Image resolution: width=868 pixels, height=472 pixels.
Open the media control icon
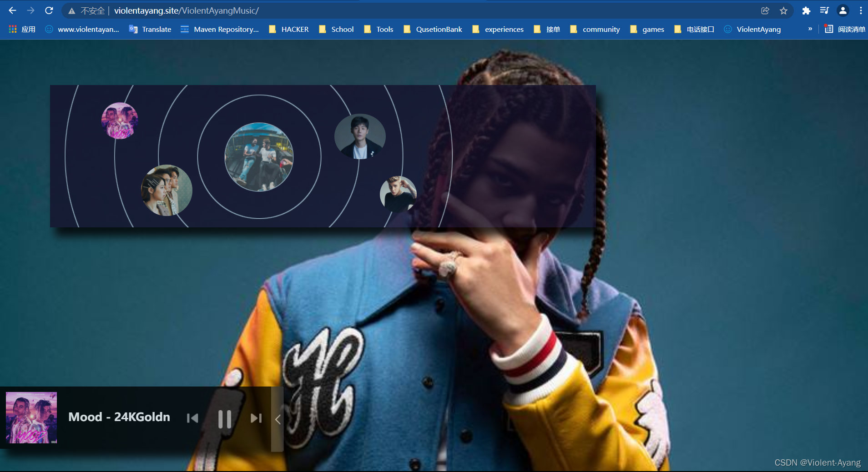[x=824, y=10]
